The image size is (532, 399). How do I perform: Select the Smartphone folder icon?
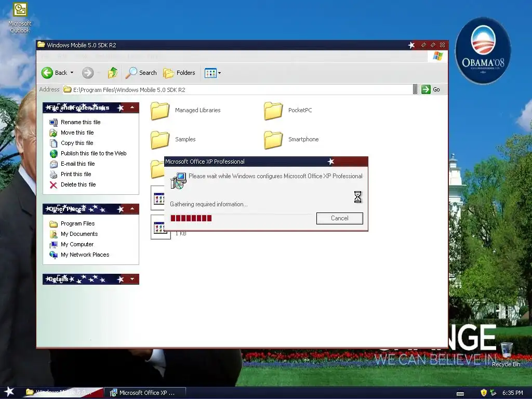273,140
